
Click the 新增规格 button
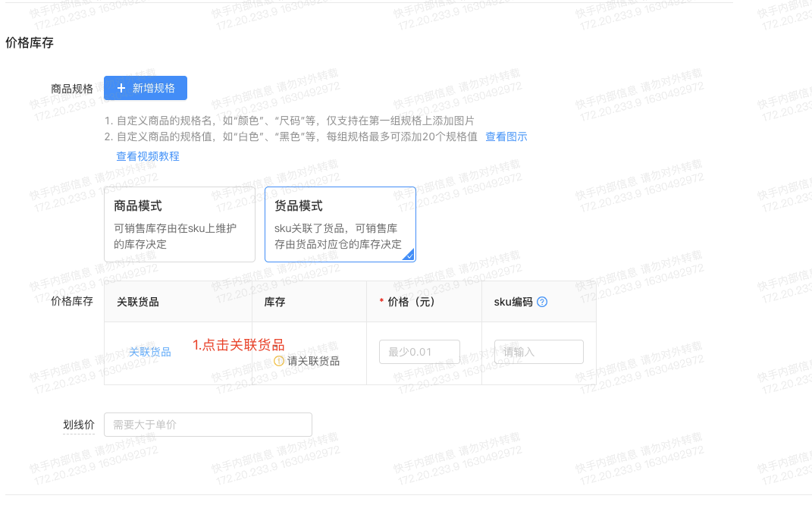146,88
